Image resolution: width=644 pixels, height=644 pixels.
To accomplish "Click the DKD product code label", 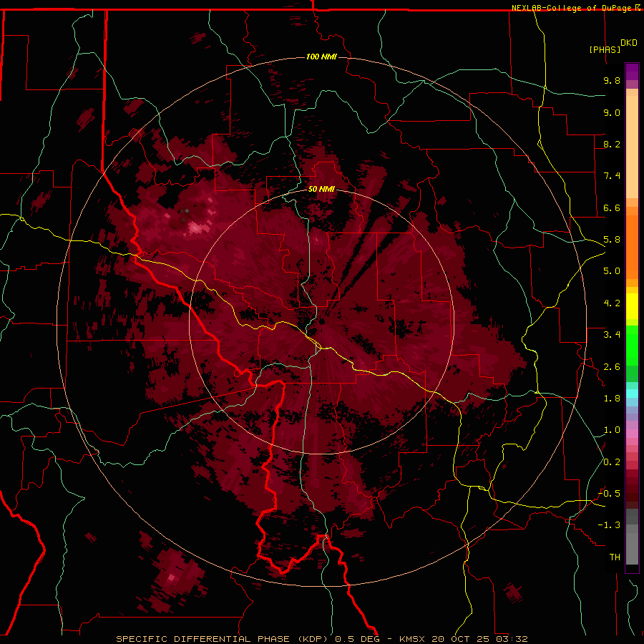I will click(629, 43).
